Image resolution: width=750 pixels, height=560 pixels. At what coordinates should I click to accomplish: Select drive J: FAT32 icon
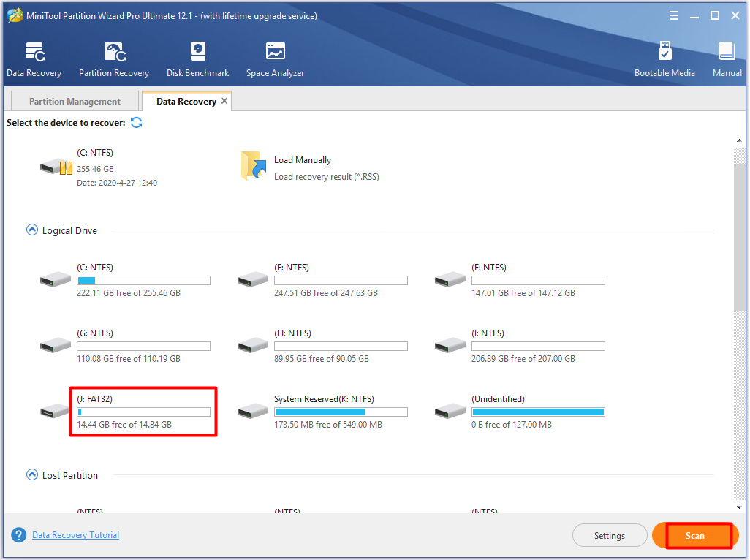55,410
